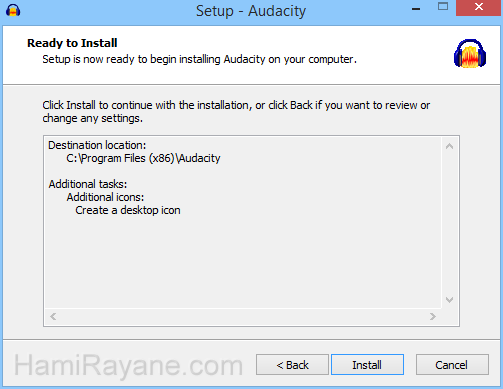
Task: Click the 'Additional icons:' line
Action: click(105, 197)
